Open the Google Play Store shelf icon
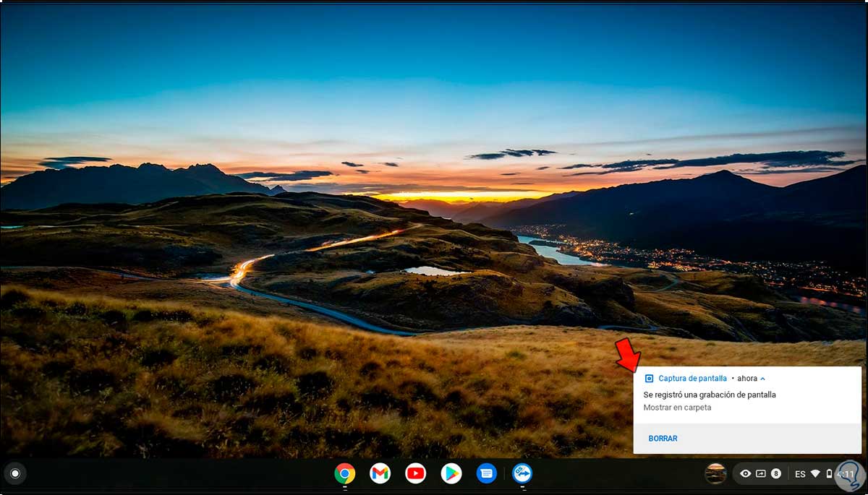This screenshot has height=495, width=868. pyautogui.click(x=451, y=473)
